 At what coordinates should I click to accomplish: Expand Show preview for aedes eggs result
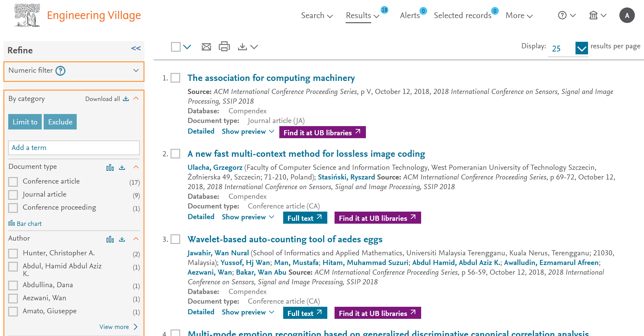[248, 312]
